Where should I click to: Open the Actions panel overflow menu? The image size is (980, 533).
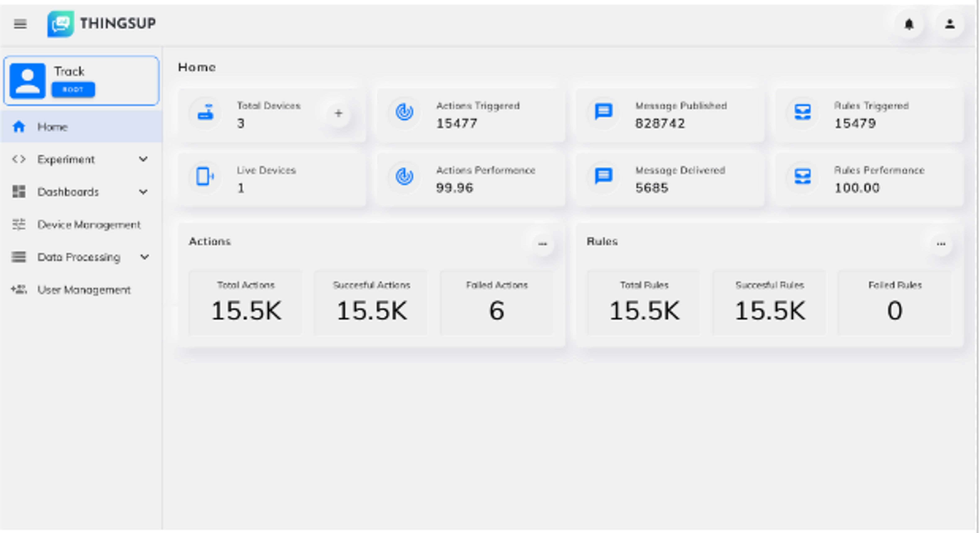click(543, 244)
